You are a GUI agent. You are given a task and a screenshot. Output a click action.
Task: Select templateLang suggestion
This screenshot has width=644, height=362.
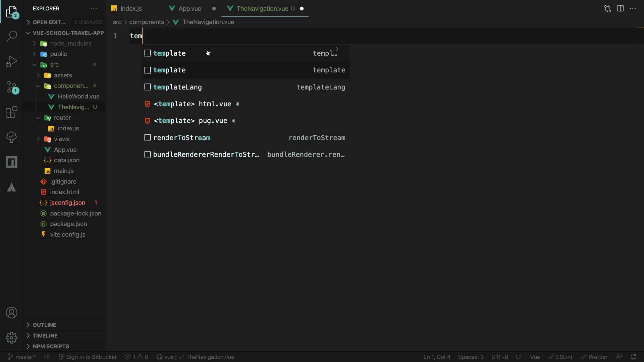(x=178, y=87)
